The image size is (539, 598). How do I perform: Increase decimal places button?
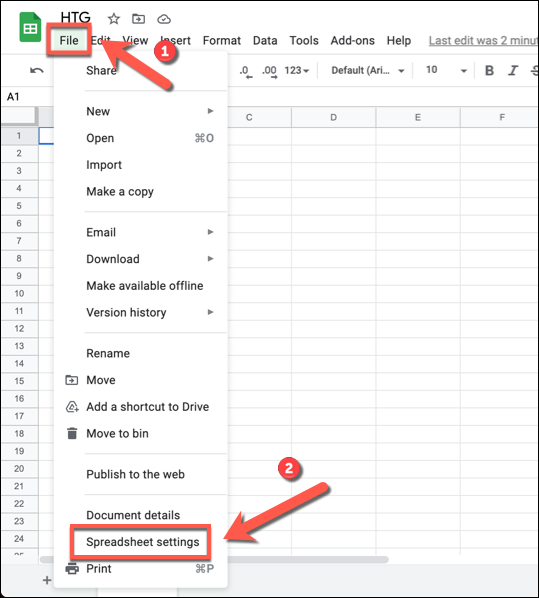(x=269, y=71)
